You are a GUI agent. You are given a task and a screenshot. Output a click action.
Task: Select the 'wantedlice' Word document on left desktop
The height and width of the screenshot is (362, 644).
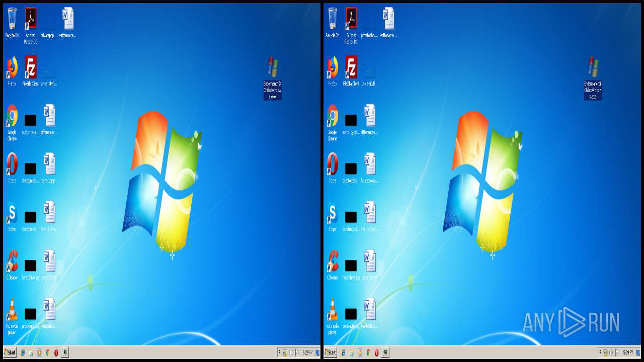point(49,313)
